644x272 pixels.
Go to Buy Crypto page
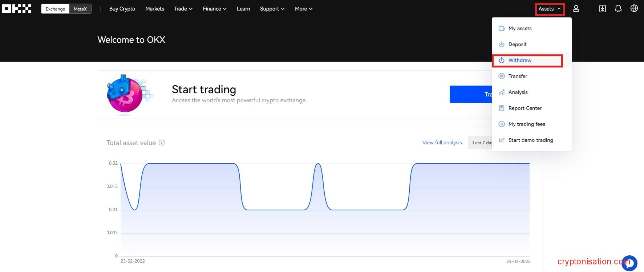pyautogui.click(x=122, y=9)
